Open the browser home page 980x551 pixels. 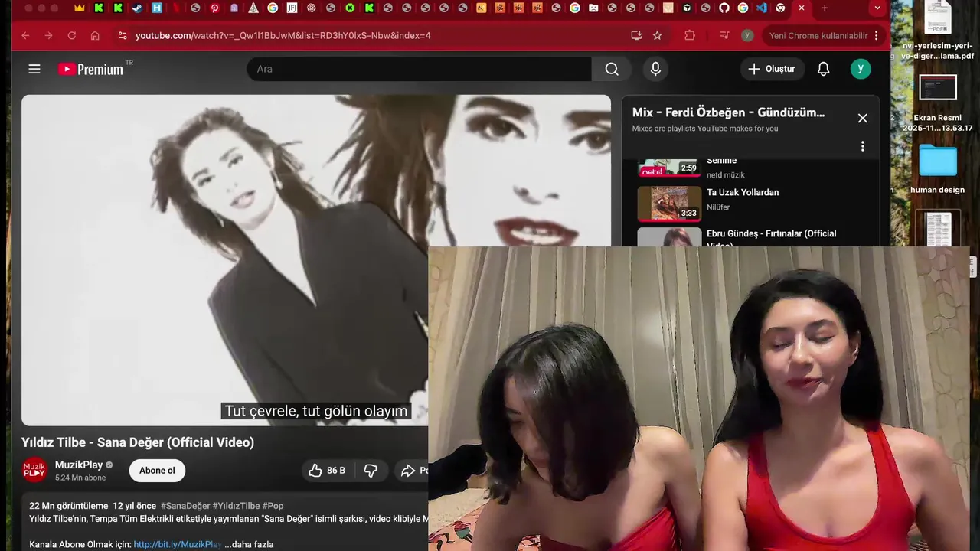[x=95, y=35]
